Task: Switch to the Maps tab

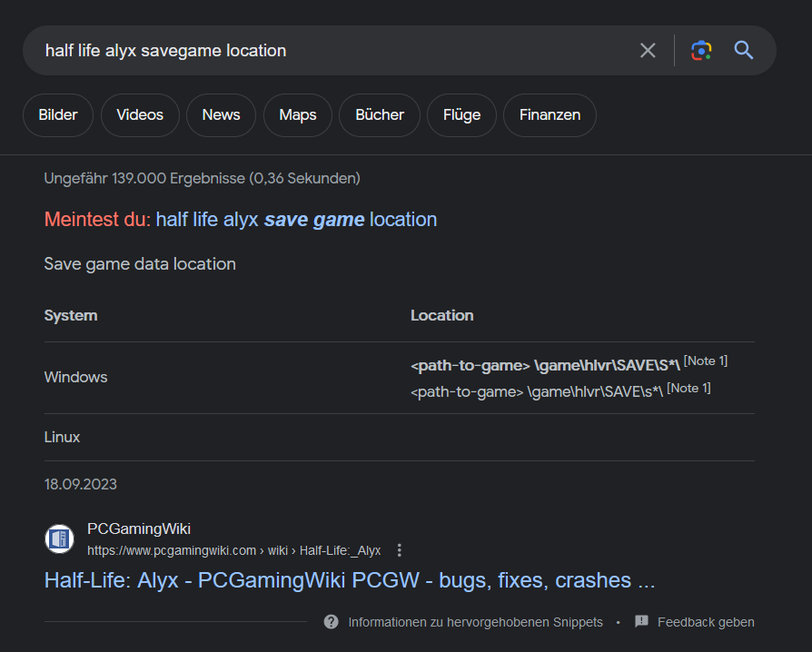Action: click(x=298, y=115)
